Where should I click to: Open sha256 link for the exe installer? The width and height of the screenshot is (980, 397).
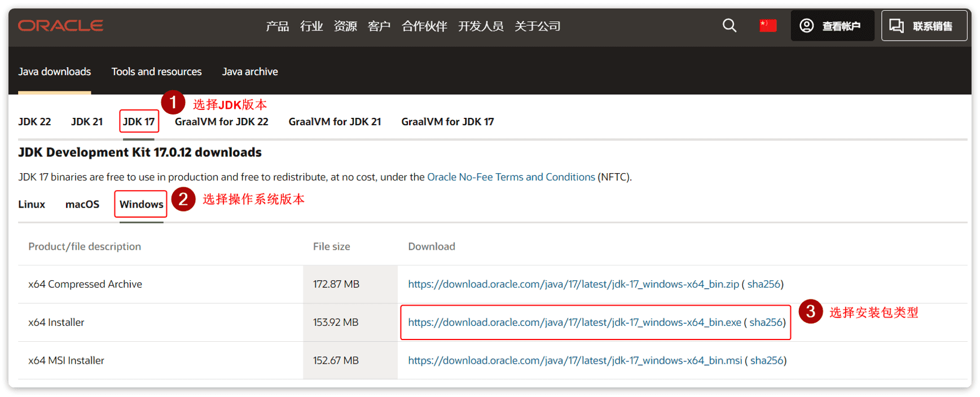point(766,323)
